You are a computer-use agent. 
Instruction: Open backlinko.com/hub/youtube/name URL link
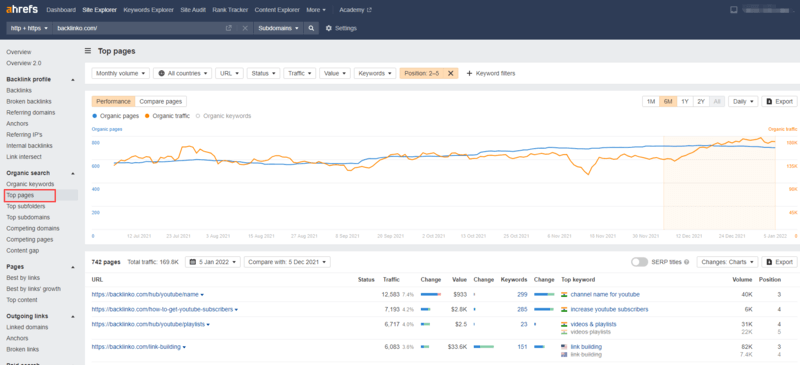click(145, 295)
